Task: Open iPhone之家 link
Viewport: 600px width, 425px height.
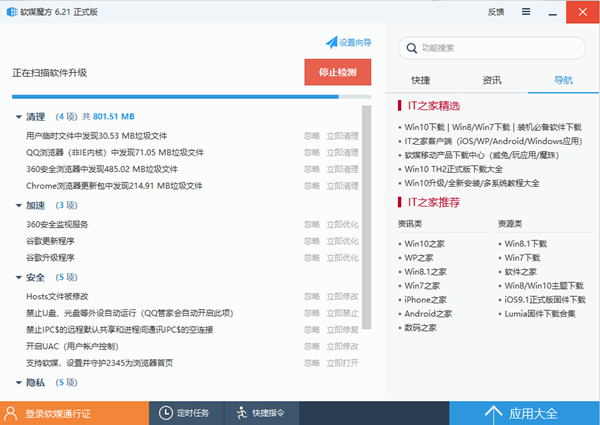Action: click(x=426, y=300)
